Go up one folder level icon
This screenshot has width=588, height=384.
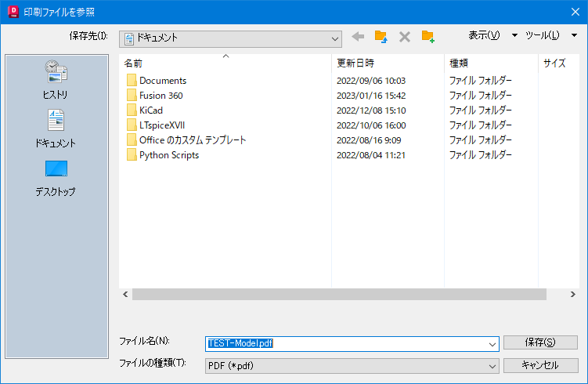pos(381,36)
